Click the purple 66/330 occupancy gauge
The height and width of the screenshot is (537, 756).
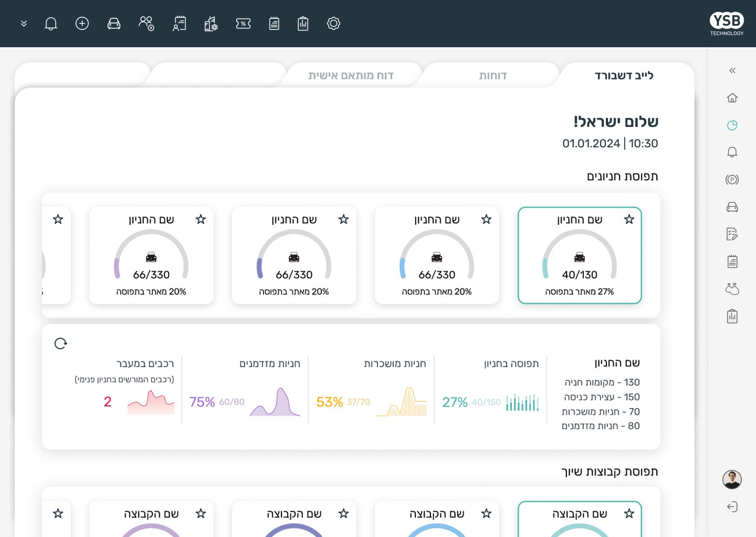pyautogui.click(x=151, y=254)
